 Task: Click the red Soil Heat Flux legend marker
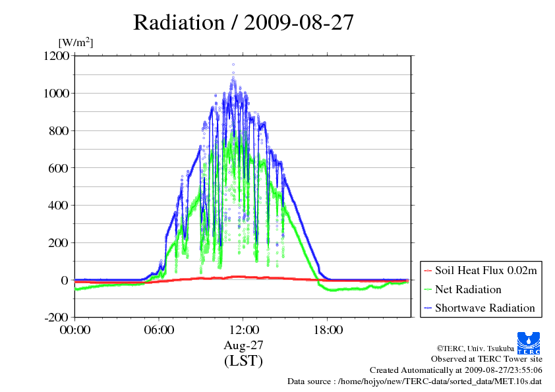[428, 271]
